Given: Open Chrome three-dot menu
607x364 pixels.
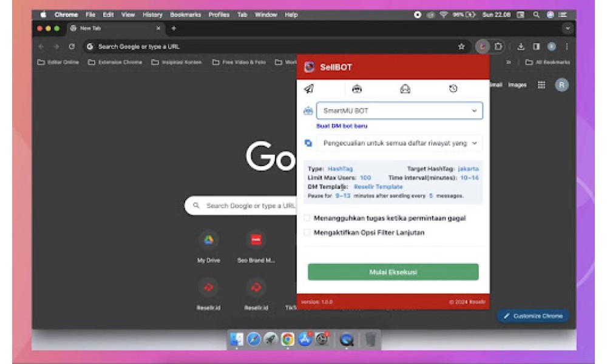Looking at the screenshot, I should pyautogui.click(x=567, y=47).
